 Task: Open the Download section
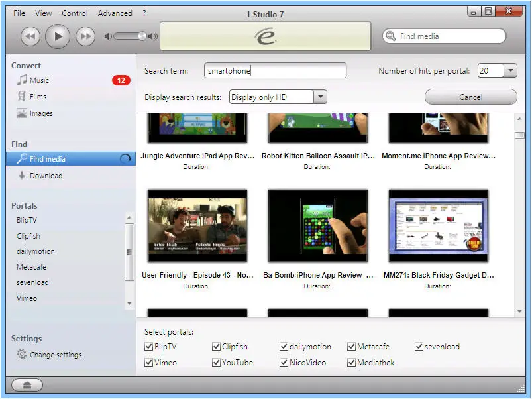[46, 176]
